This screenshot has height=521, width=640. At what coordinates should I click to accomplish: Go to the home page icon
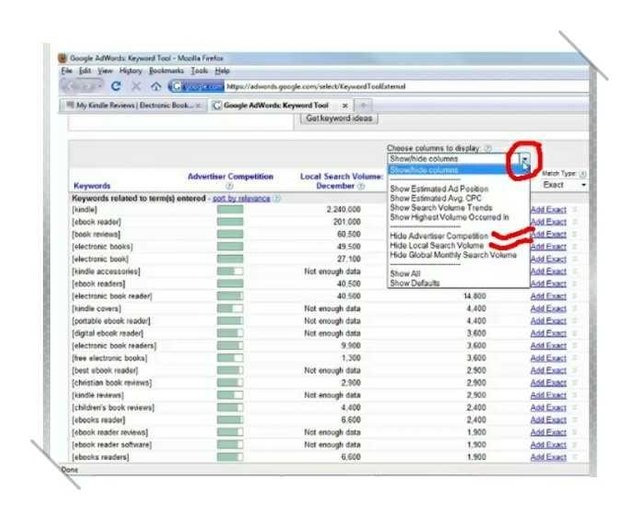(156, 86)
